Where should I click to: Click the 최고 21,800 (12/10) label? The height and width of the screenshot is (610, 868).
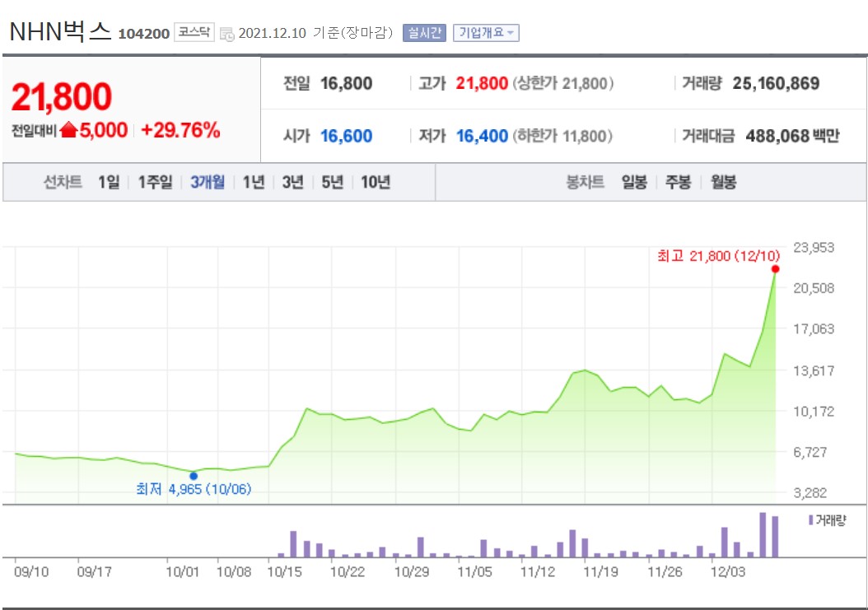coord(719,256)
